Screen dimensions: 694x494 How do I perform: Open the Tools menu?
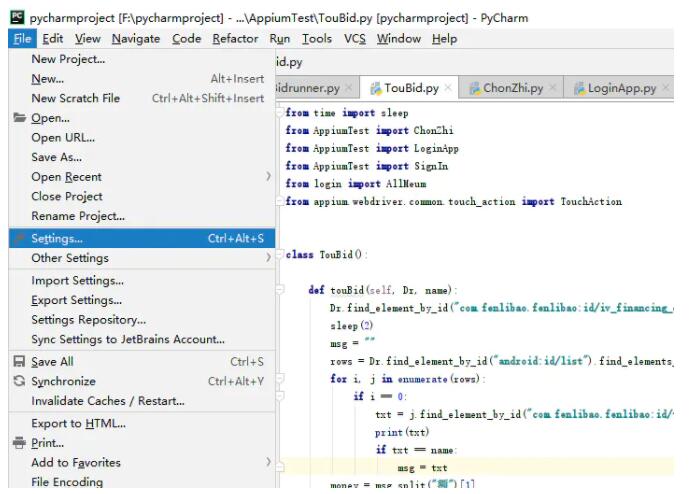[x=317, y=39]
